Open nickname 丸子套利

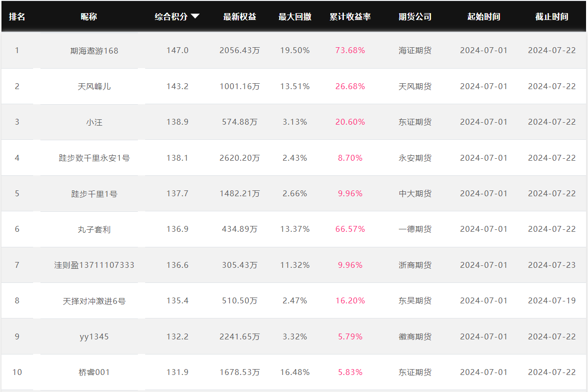94,229
